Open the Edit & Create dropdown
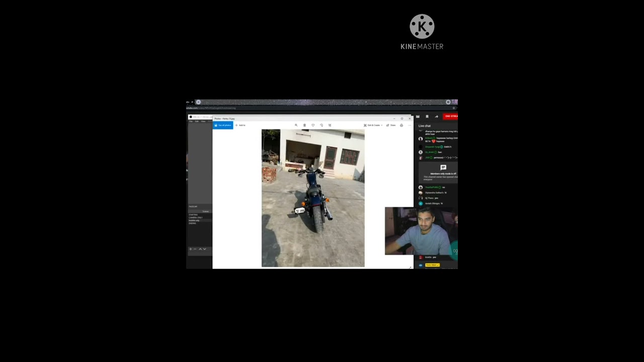The width and height of the screenshot is (644, 362). click(x=373, y=125)
